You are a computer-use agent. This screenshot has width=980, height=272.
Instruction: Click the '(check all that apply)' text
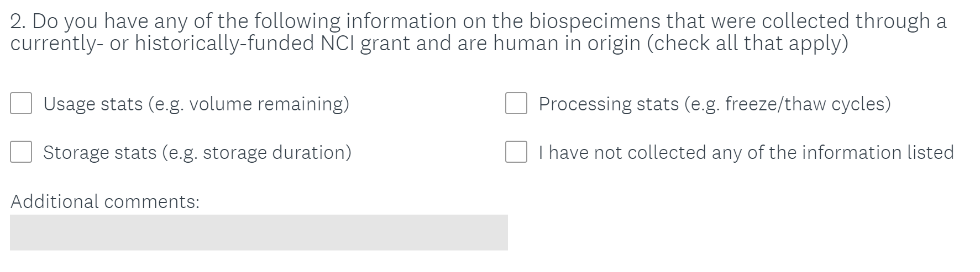tap(747, 43)
